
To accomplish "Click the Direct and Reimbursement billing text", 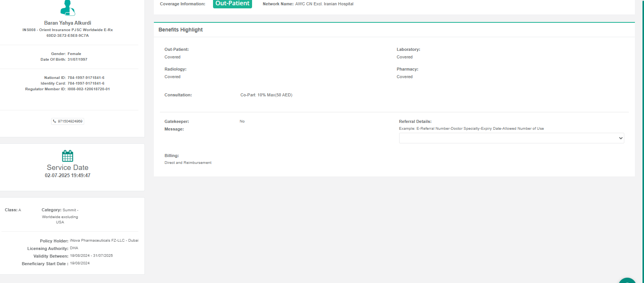I will click(x=188, y=163).
